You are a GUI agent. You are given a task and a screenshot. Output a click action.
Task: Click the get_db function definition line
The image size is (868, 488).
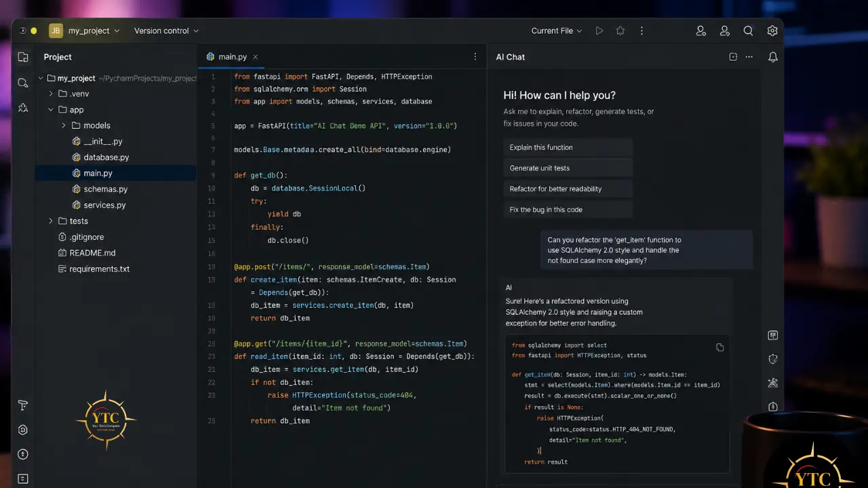[261, 176]
